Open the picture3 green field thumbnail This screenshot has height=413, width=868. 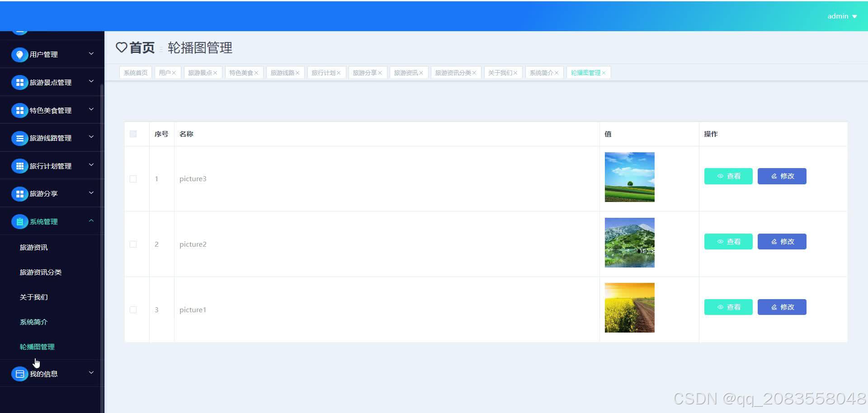pyautogui.click(x=630, y=177)
